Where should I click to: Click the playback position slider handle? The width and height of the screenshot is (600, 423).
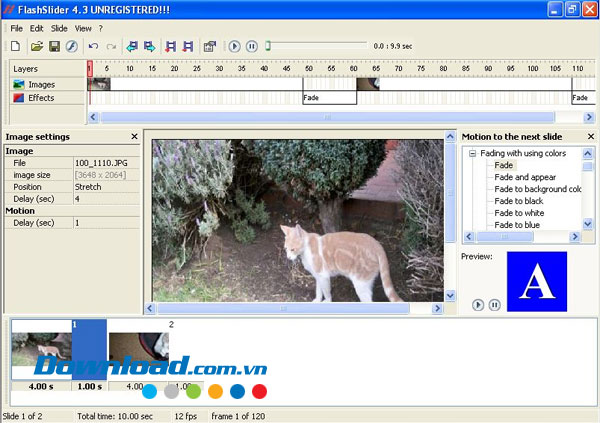(x=268, y=46)
